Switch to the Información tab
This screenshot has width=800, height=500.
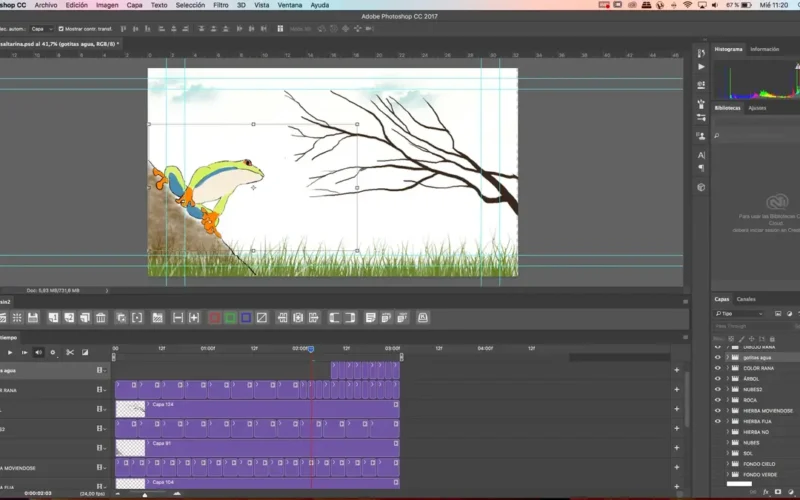(x=764, y=49)
